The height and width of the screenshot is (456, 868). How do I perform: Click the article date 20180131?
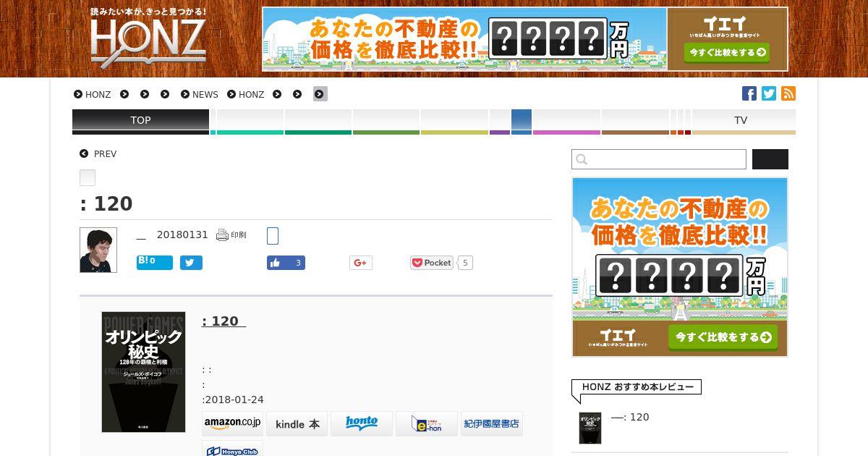[182, 235]
